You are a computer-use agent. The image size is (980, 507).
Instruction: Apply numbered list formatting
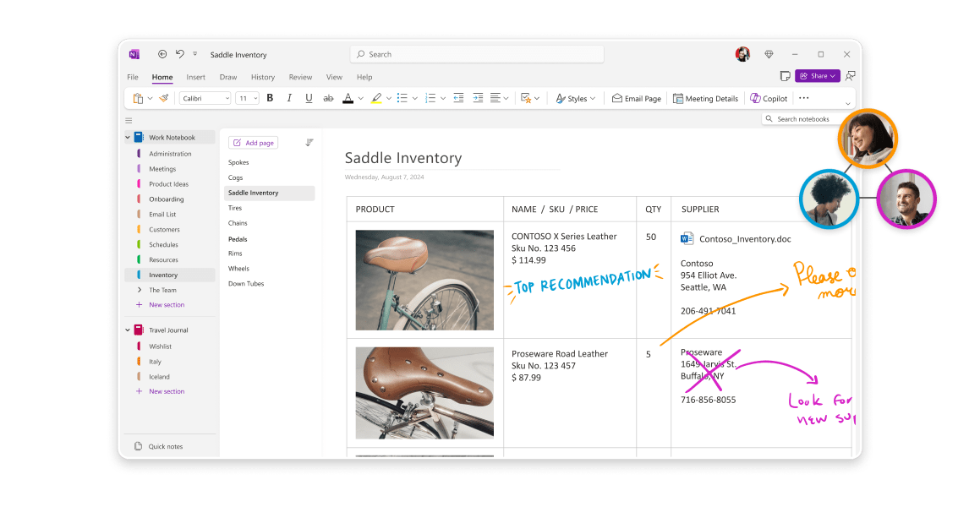[430, 98]
